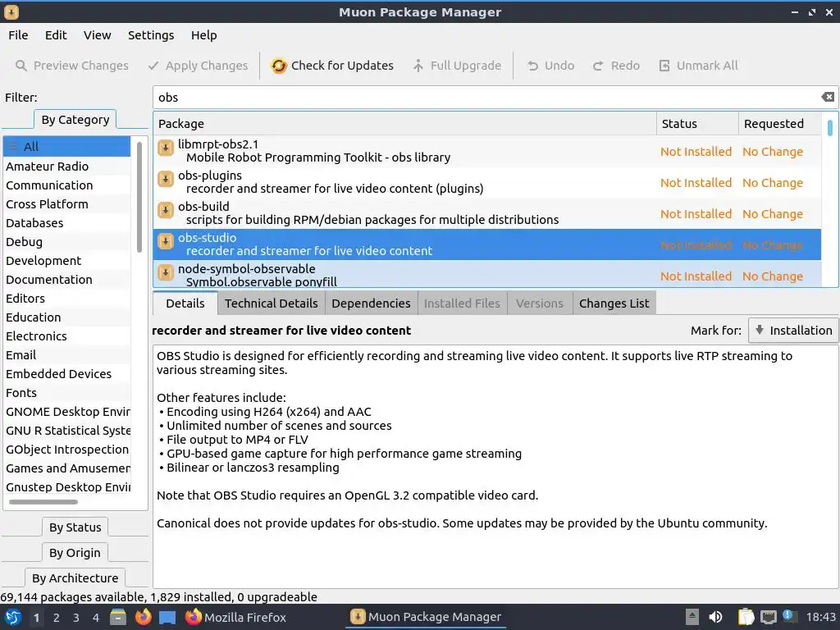The image size is (840, 630).
Task: Open the Settings menu
Action: point(151,35)
